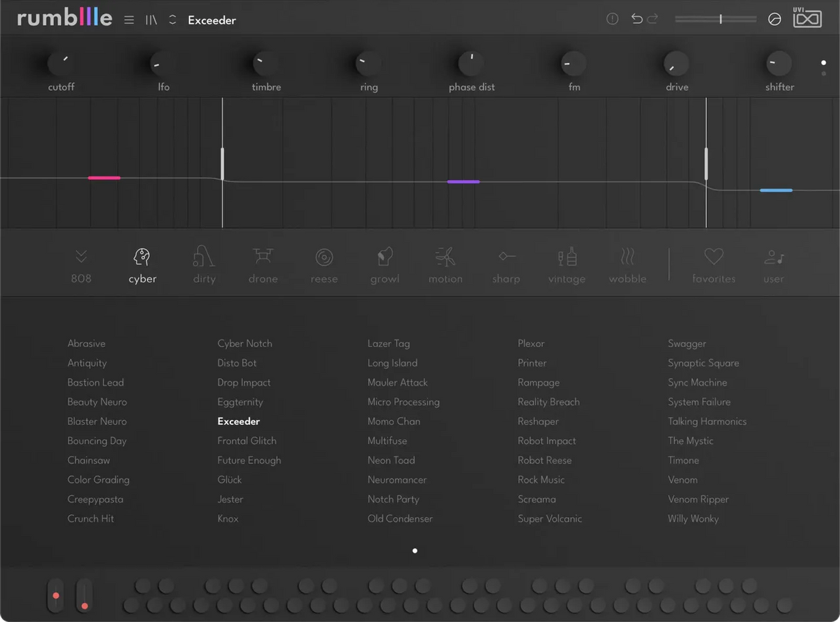Step presets with the up/down arrows
Viewport: 840px width, 622px height.
coord(172,20)
